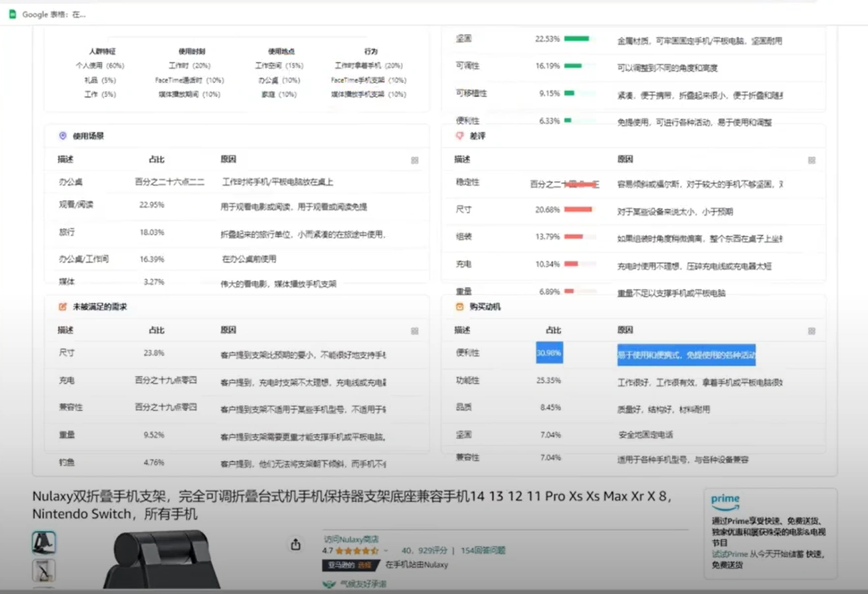Click grid view icon in 未被满足的需求 header
868x594 pixels.
[415, 331]
